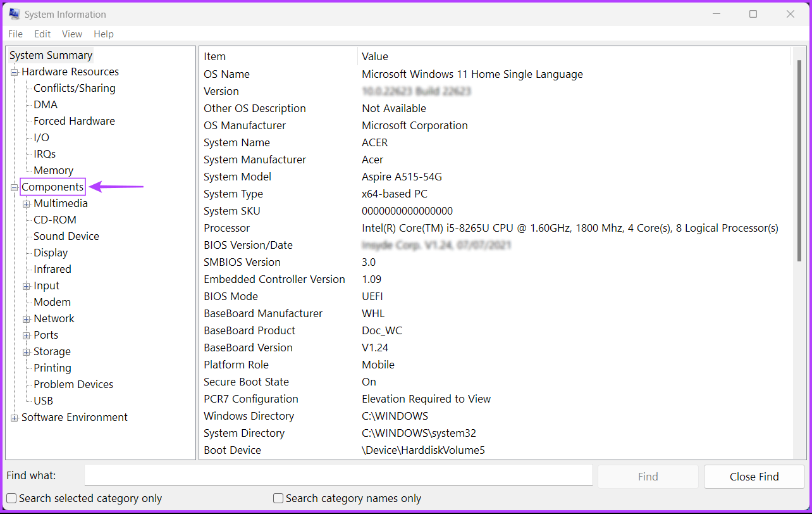Select I/O tree item

pos(41,137)
